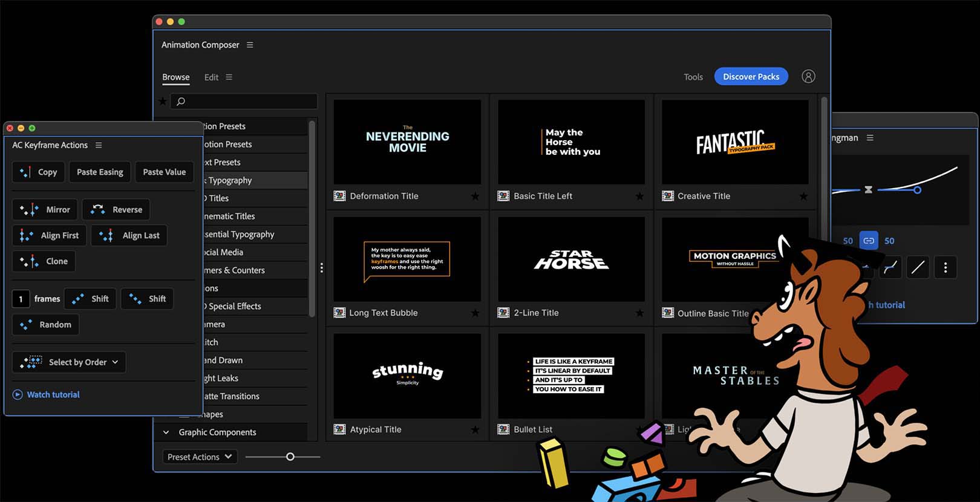Click the left 50 easing value
980x502 pixels.
(x=848, y=241)
